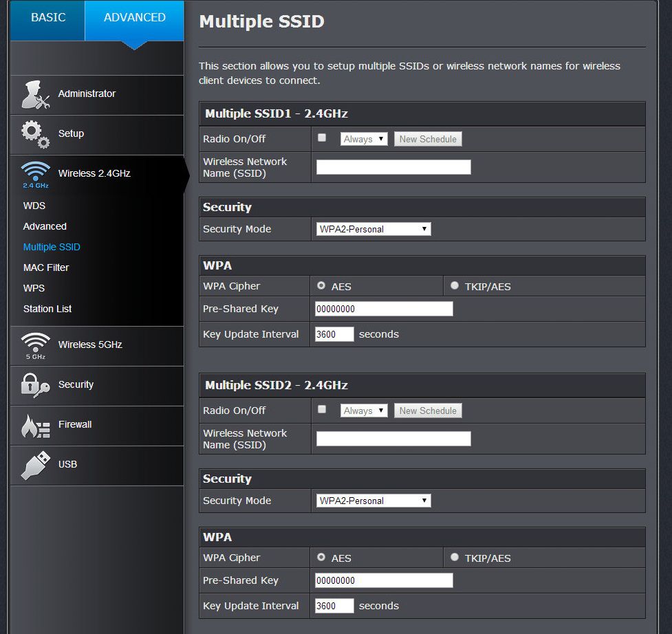Click the Wireless 5GHz wifi icon
The image size is (672, 634).
(x=36, y=345)
